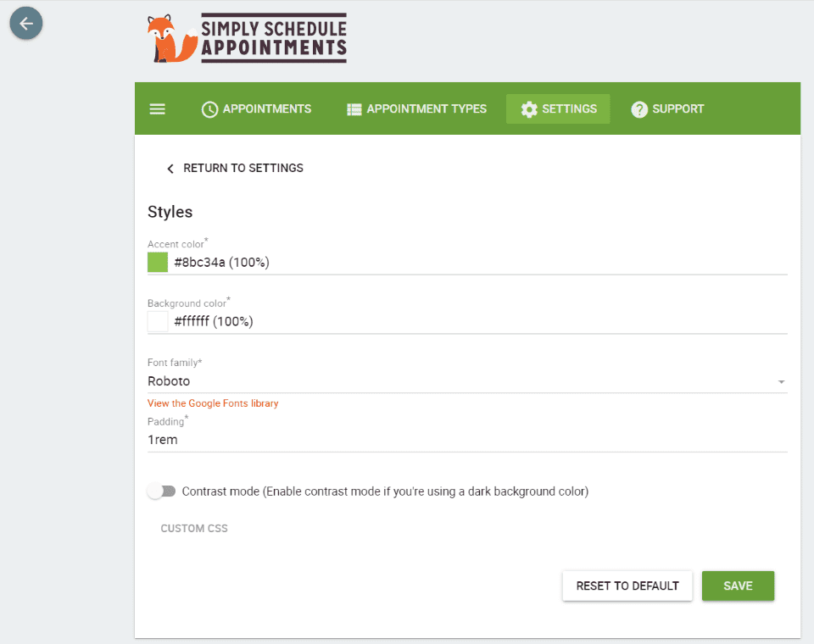Click the Simply Schedule Appointments fox logo
Image resolution: width=814 pixels, height=644 pixels.
click(x=168, y=38)
